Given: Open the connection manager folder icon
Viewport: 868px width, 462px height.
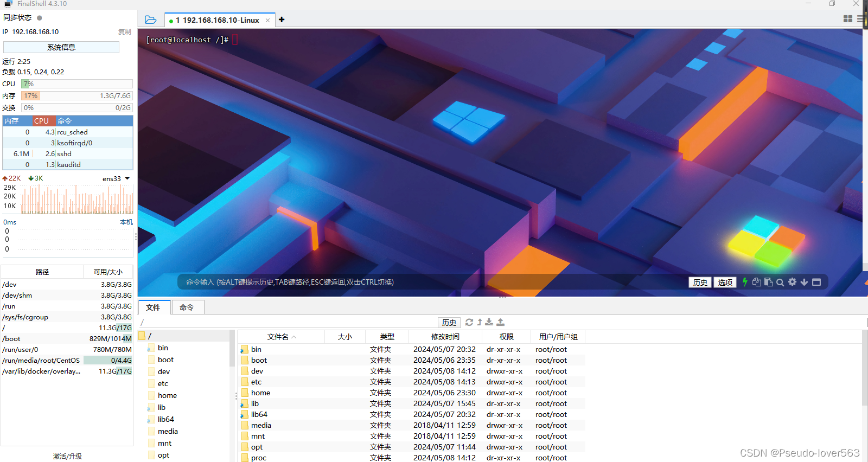Looking at the screenshot, I should [150, 20].
